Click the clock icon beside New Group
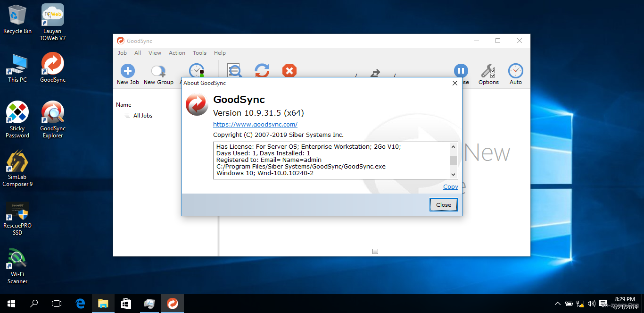Screen dimensions: 644x313 (196, 71)
